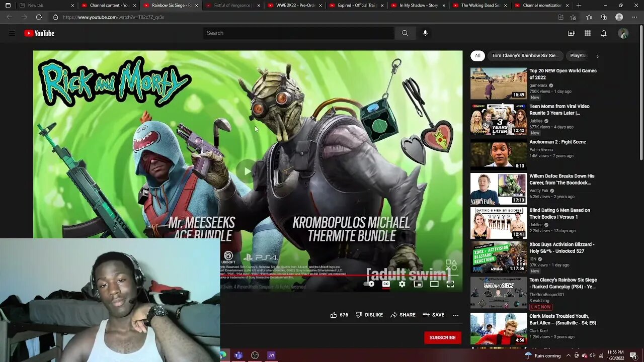Click the red SUBSCRIBE button
The height and width of the screenshot is (362, 644).
click(x=443, y=337)
